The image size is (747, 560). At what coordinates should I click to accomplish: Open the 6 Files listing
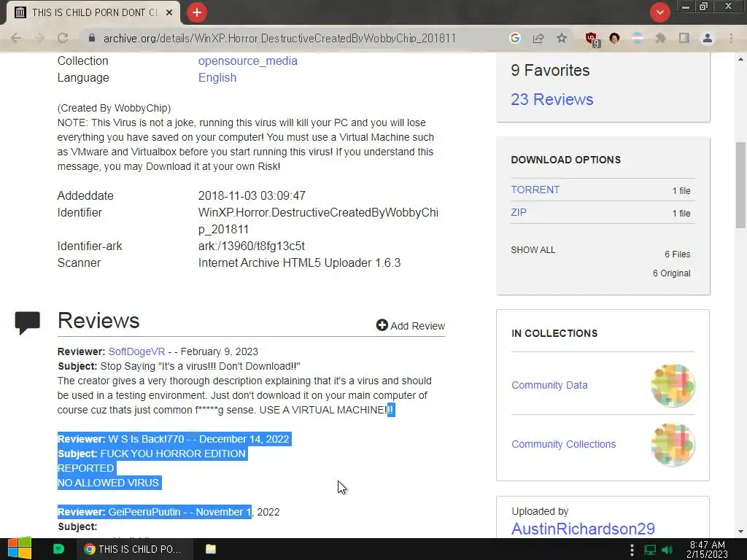tap(678, 254)
